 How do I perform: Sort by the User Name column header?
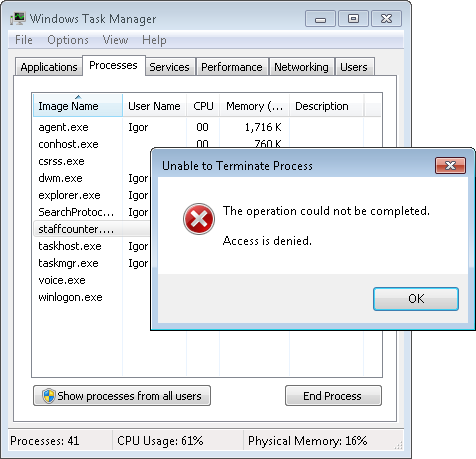click(154, 106)
